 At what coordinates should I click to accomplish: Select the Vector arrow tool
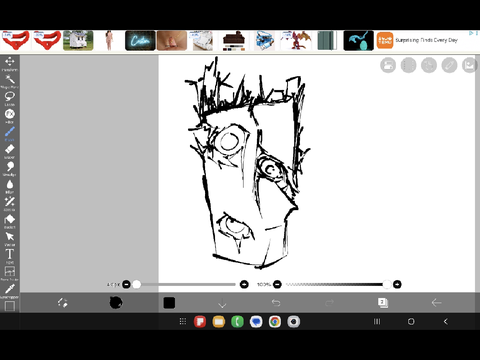click(x=10, y=238)
